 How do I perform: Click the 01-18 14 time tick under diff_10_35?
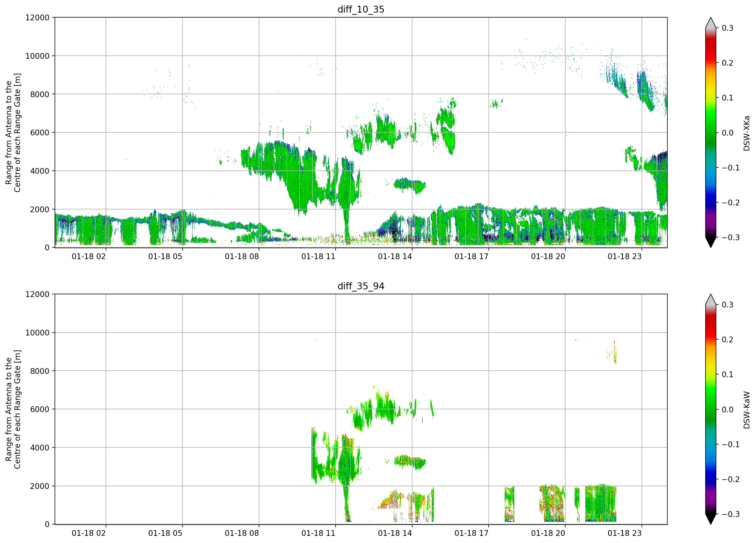[395, 256]
